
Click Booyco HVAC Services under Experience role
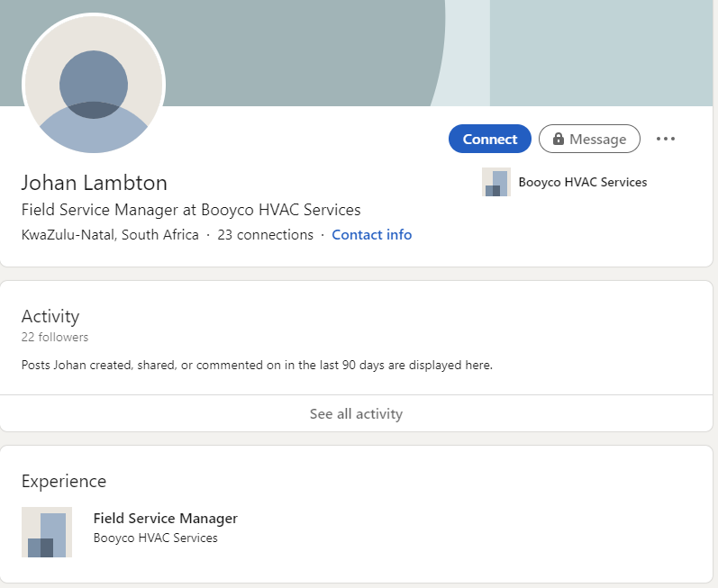(x=155, y=538)
